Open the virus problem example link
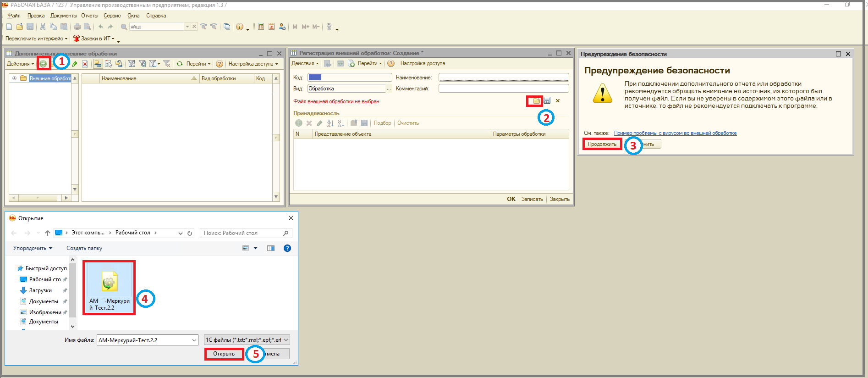The width and height of the screenshot is (868, 378). [x=675, y=133]
